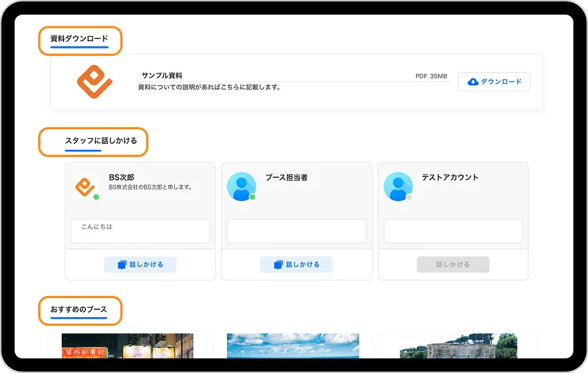This screenshot has width=588, height=373.
Task: Click テストアカウント's profile avatar
Action: [398, 186]
